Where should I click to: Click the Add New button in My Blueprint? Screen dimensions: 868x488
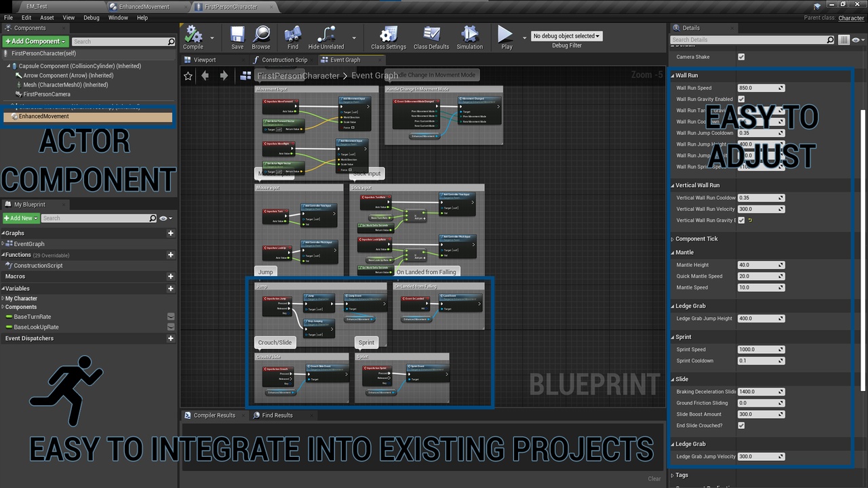pos(20,218)
